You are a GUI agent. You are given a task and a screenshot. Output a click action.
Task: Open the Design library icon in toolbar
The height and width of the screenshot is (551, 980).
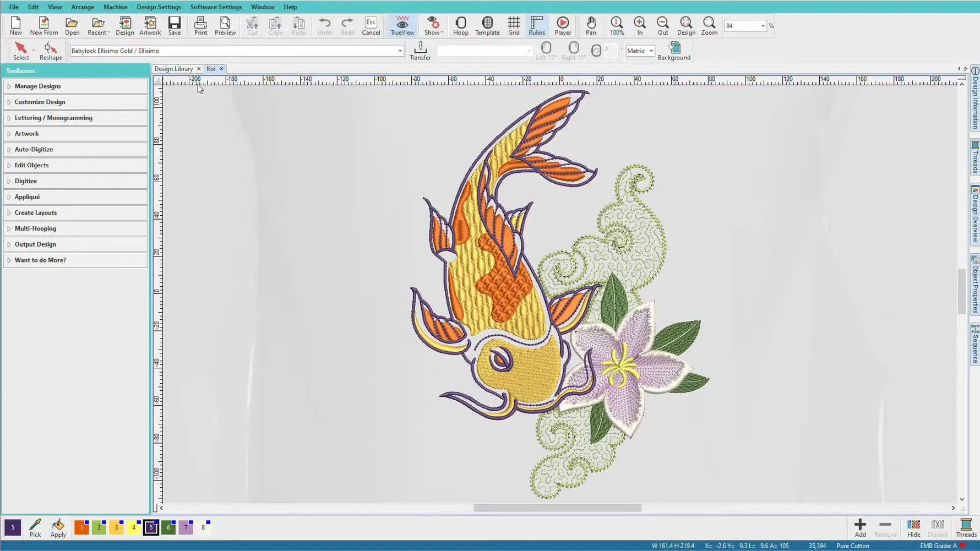pyautogui.click(x=125, y=25)
